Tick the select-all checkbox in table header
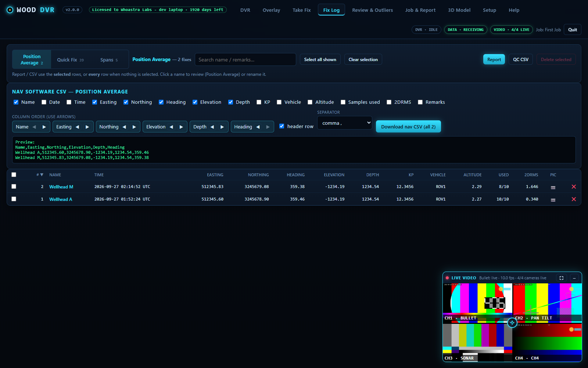588x368 pixels. tap(14, 175)
